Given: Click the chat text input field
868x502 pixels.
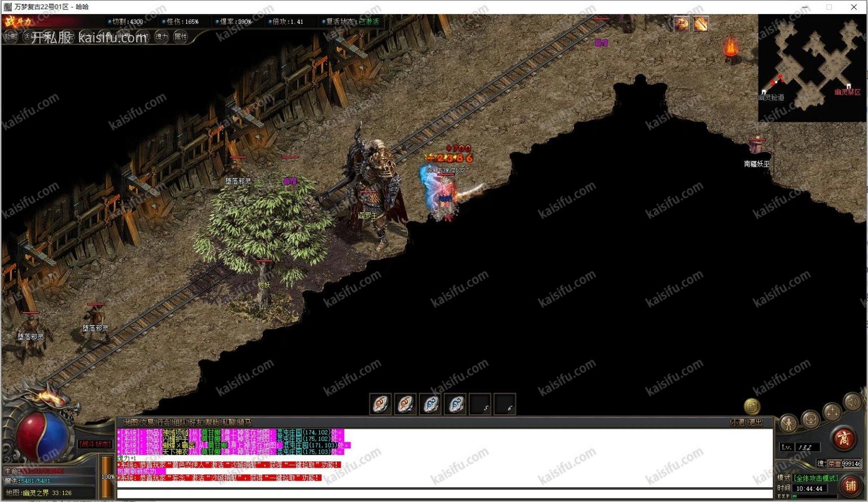Looking at the screenshot, I should point(444,494).
